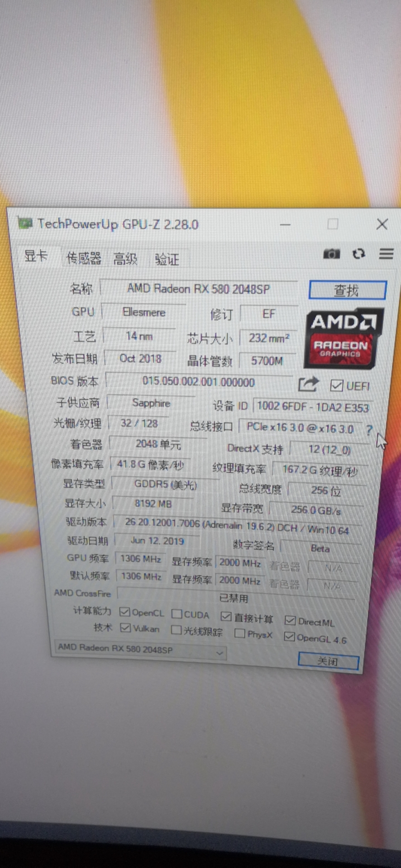
Task: Click the screenshot camera icon
Action: click(331, 254)
